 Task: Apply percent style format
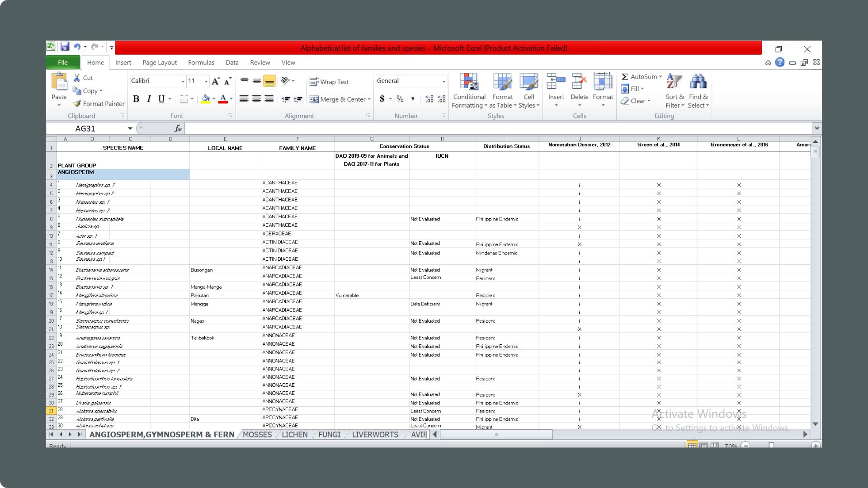coord(400,99)
